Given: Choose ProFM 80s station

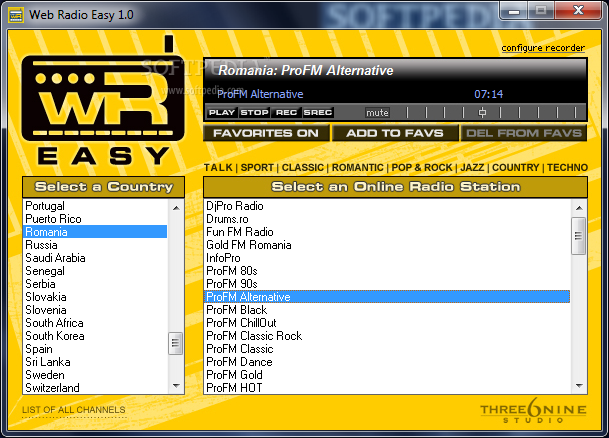Looking at the screenshot, I should coord(387,271).
